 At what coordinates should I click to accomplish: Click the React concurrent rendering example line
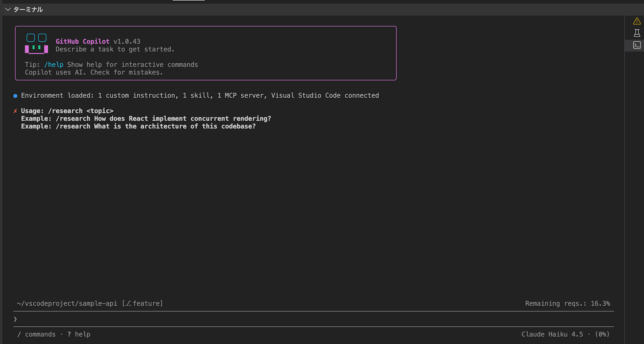pos(146,119)
